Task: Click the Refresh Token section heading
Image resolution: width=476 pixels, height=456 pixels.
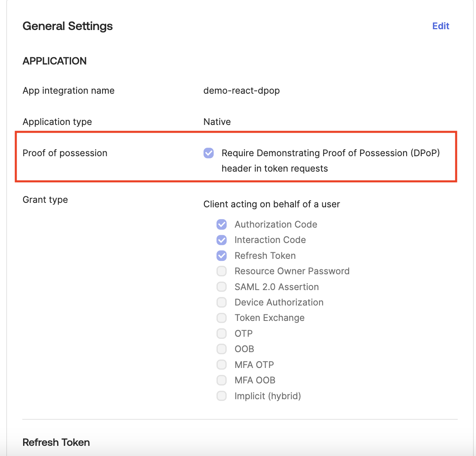Action: pos(56,442)
